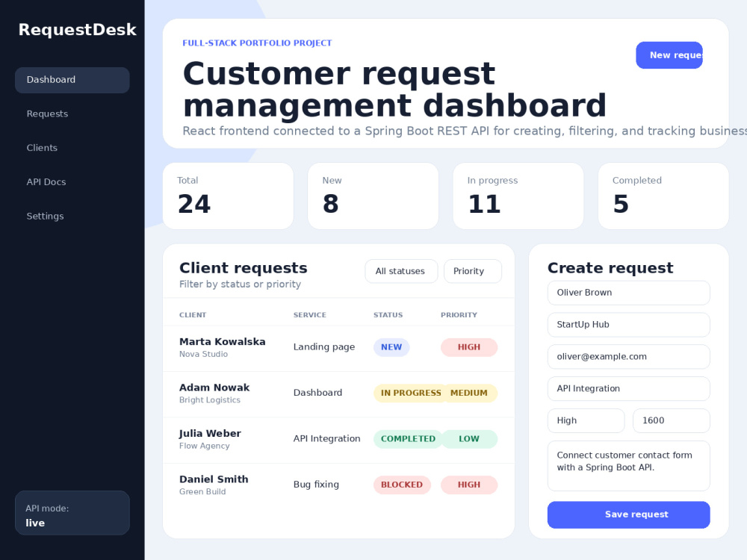
Task: Click the COMPLETED status badge
Action: pyautogui.click(x=409, y=439)
